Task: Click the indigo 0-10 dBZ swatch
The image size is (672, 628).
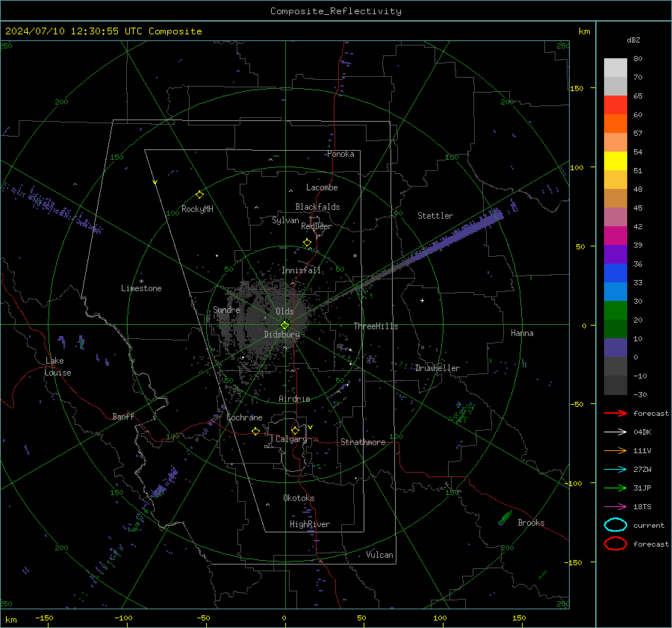Action: click(x=615, y=348)
